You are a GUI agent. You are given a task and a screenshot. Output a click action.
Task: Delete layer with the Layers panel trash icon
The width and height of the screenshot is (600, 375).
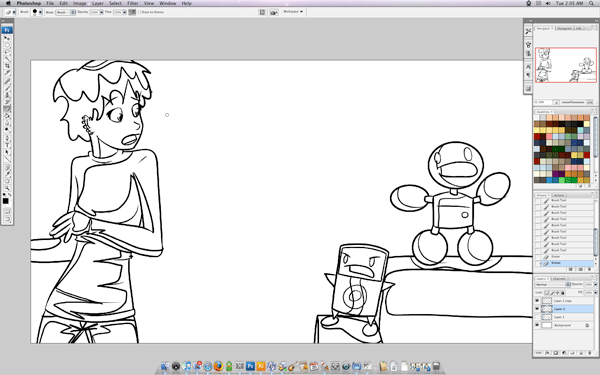pos(589,353)
